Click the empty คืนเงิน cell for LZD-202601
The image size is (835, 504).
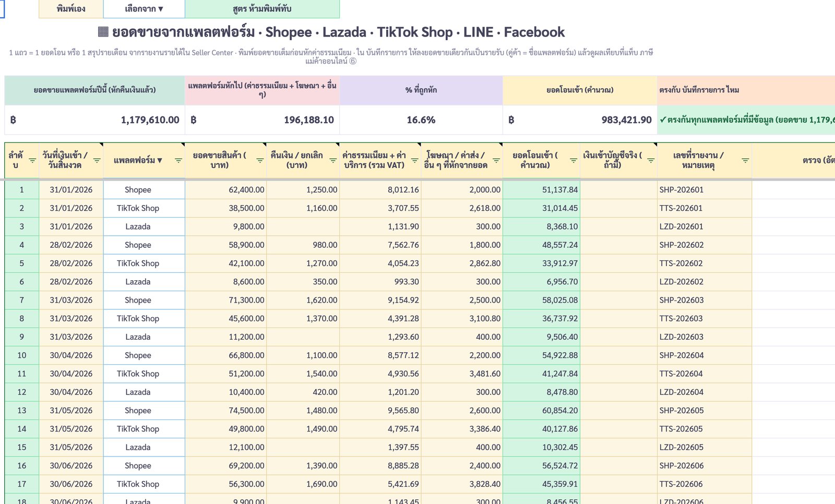click(303, 226)
